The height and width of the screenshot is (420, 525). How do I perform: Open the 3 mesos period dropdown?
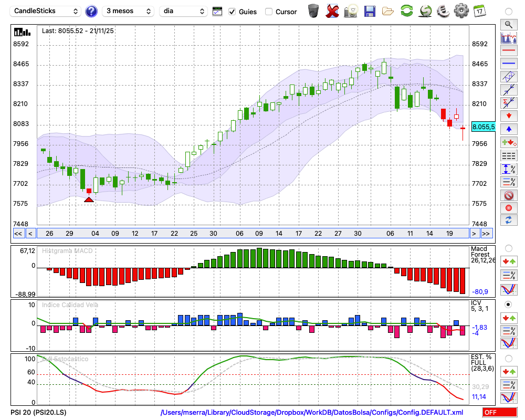point(128,11)
